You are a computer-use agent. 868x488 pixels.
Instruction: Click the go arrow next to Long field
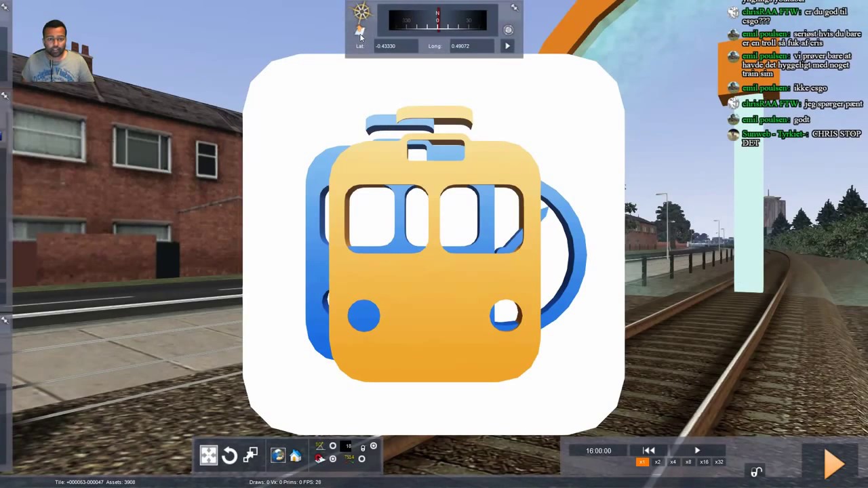[x=507, y=46]
